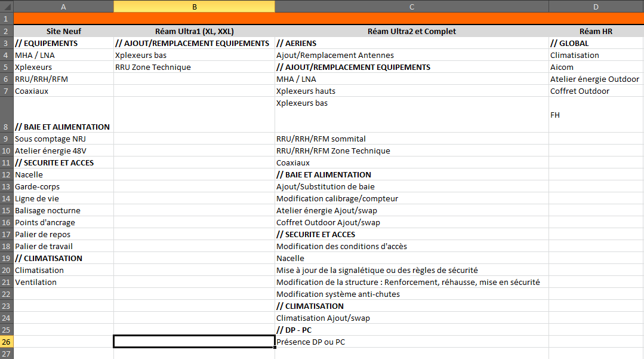Select the 'Atelier énergie Outdoor' cell

click(595, 79)
